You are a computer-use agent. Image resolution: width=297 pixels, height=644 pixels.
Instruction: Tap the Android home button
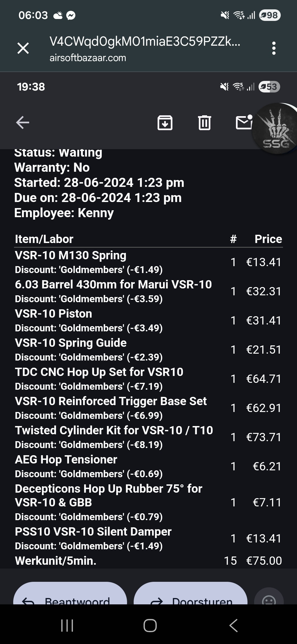pos(150,626)
